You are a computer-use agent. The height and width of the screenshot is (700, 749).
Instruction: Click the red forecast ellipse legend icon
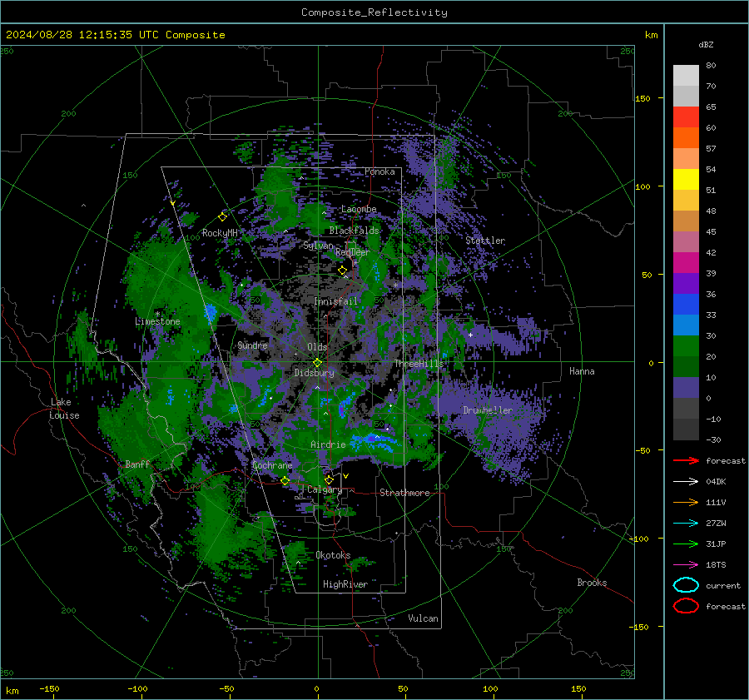coord(686,606)
